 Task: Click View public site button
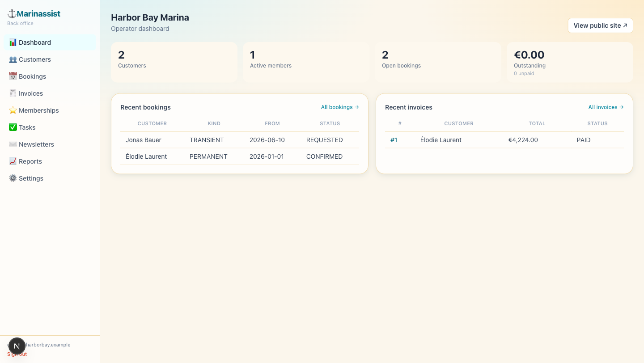click(x=600, y=25)
